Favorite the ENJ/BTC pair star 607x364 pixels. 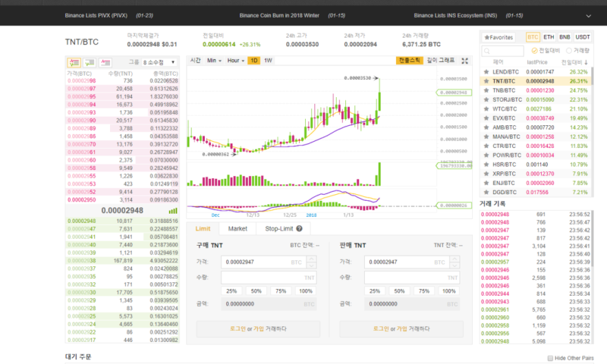[x=486, y=184]
